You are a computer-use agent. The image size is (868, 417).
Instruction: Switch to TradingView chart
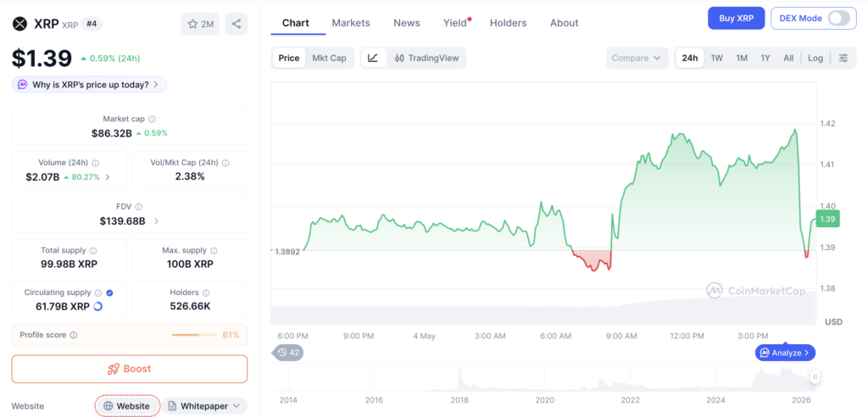427,58
